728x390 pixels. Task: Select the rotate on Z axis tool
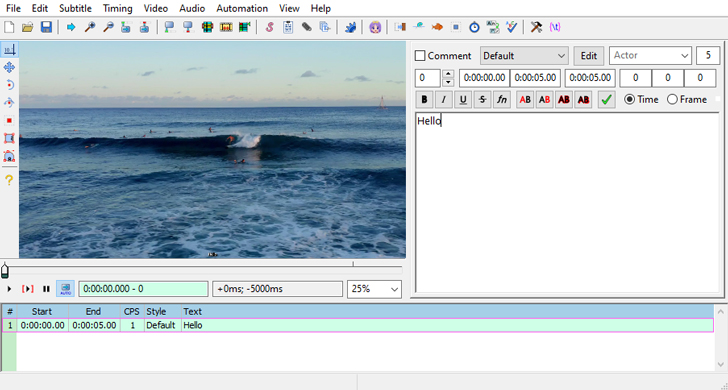click(9, 85)
